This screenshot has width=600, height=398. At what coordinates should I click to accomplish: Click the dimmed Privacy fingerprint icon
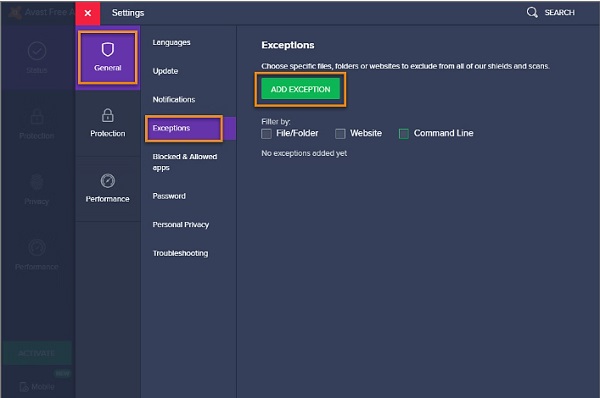click(x=37, y=182)
